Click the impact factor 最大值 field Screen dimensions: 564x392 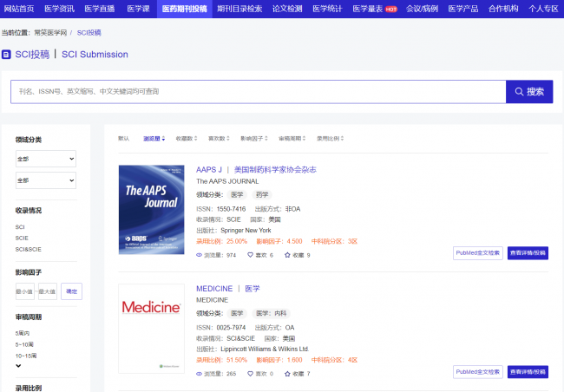point(48,291)
